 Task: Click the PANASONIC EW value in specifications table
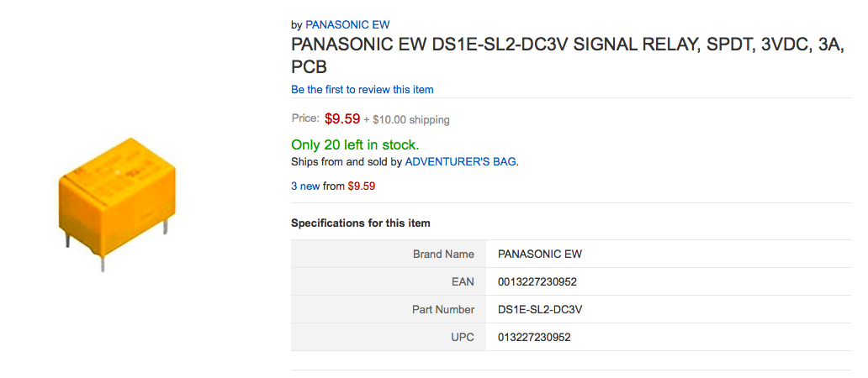point(539,254)
